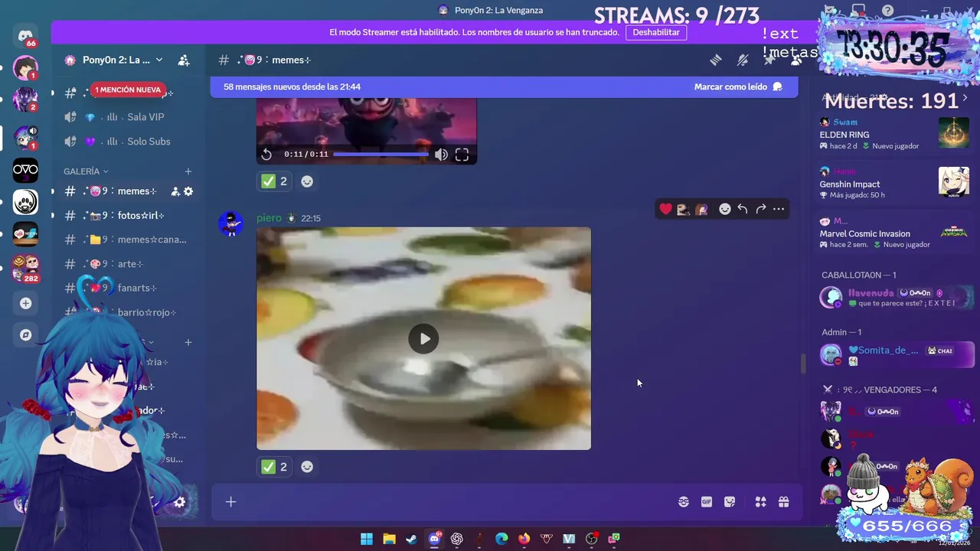
Task: Open add reaction picker in message toolbar
Action: tap(724, 209)
